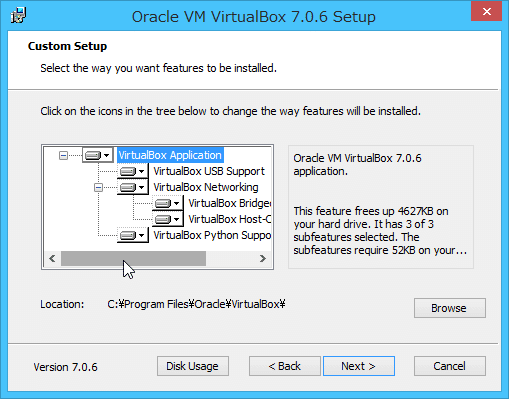
Task: Select VirtualBox Python Support tree item
Action: click(x=212, y=235)
